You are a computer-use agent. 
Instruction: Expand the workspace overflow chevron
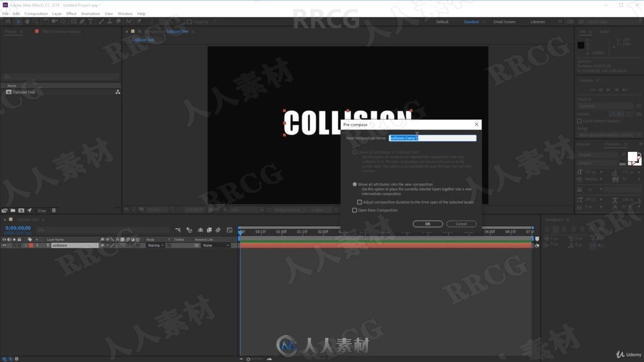560,22
